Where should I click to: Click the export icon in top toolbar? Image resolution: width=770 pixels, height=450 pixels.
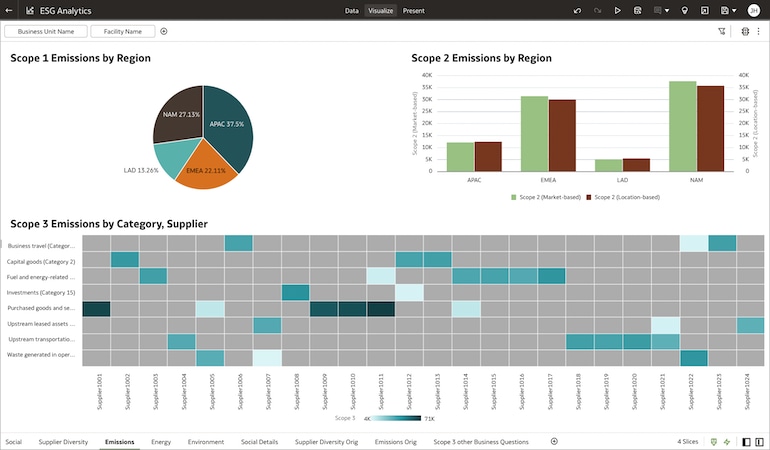pos(705,10)
